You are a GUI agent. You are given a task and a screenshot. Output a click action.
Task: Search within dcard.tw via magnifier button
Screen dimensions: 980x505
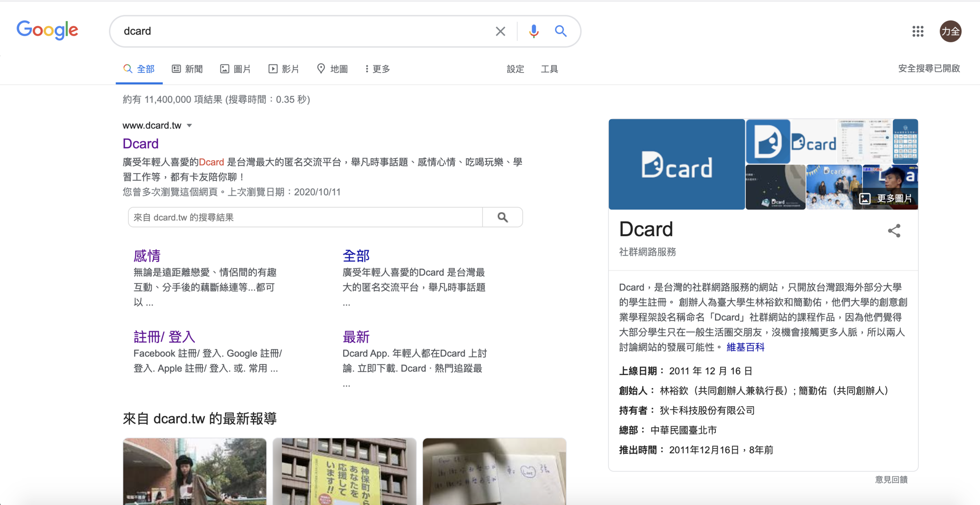coord(503,217)
